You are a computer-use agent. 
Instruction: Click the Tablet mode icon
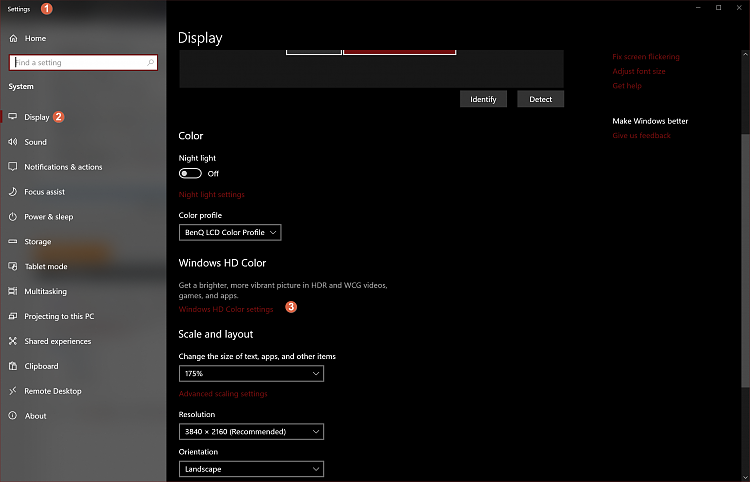(13, 267)
